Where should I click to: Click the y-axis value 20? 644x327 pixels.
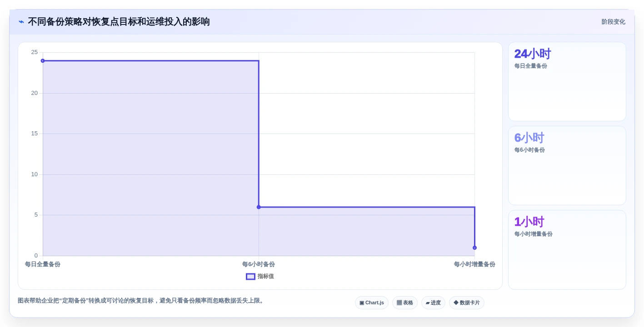click(x=35, y=93)
